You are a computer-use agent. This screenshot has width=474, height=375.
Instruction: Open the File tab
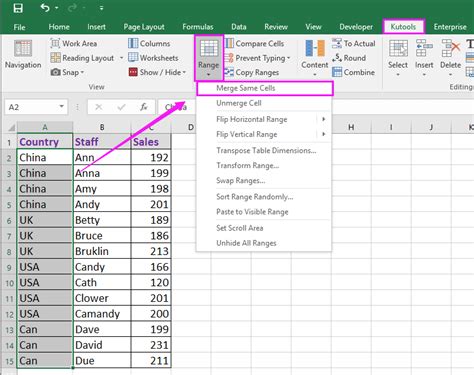(19, 27)
